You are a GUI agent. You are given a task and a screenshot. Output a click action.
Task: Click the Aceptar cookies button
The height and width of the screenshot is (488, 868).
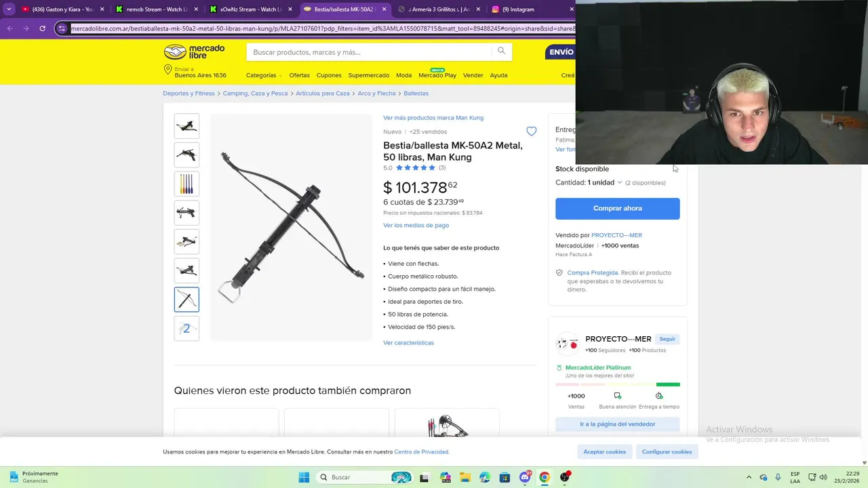(x=605, y=451)
